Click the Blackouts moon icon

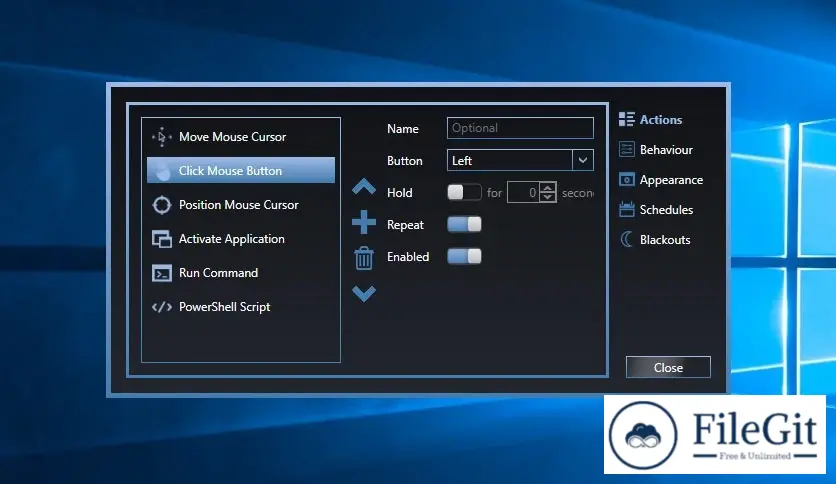626,239
